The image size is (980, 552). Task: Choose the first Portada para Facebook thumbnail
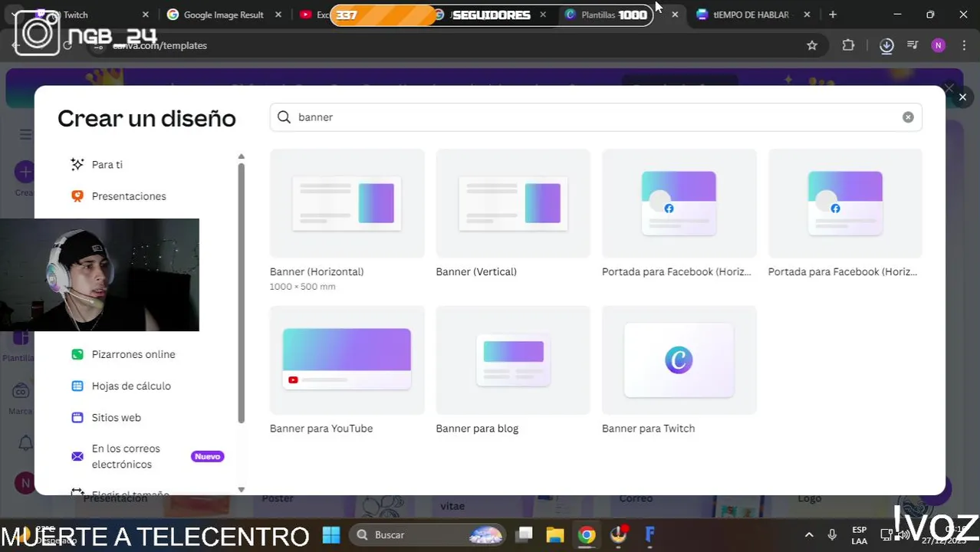pyautogui.click(x=679, y=203)
